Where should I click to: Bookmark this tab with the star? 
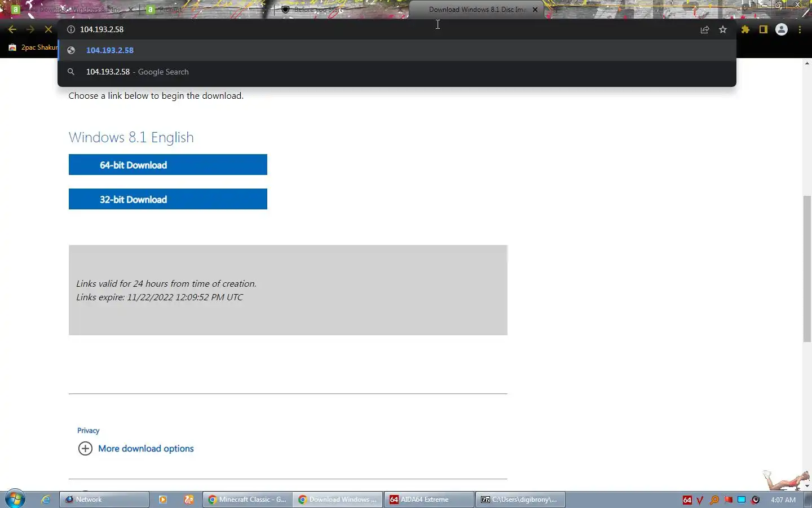pos(723,30)
